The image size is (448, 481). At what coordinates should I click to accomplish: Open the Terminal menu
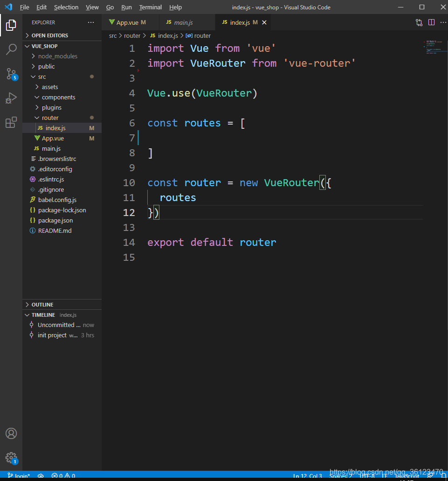[x=150, y=7]
